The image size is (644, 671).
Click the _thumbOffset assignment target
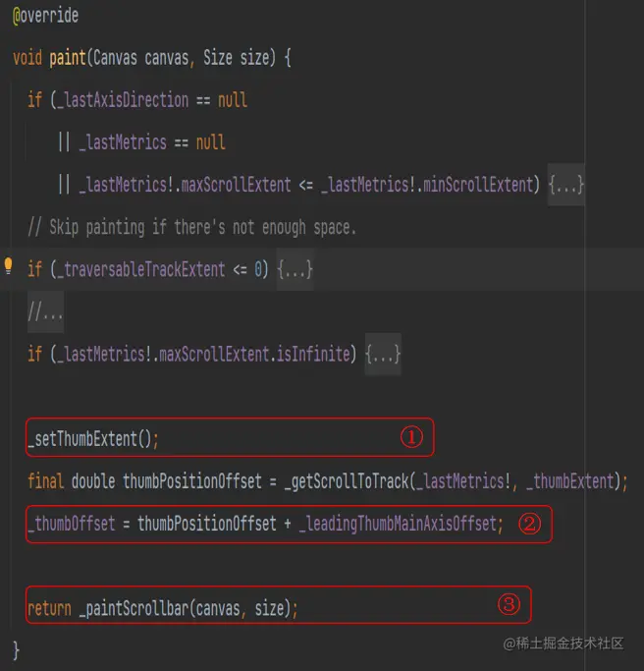tap(71, 524)
